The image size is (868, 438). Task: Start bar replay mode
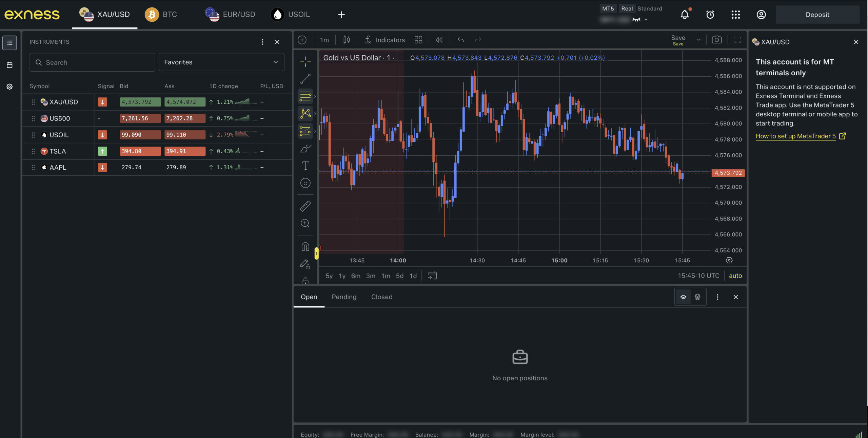point(439,40)
